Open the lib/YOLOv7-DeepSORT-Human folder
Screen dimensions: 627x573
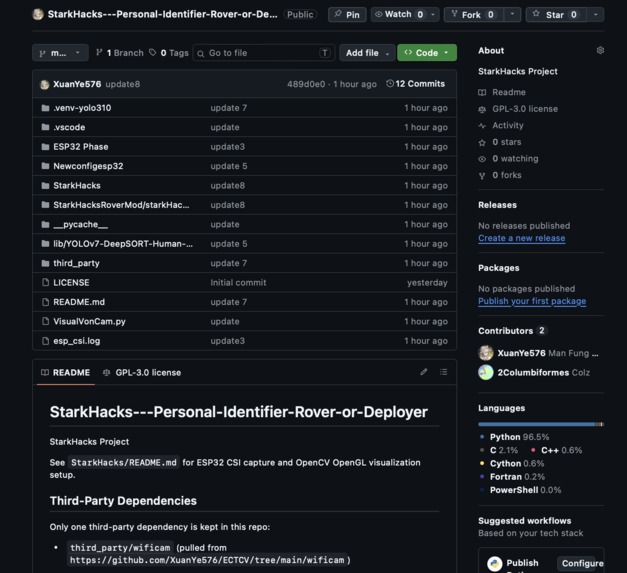coord(123,244)
